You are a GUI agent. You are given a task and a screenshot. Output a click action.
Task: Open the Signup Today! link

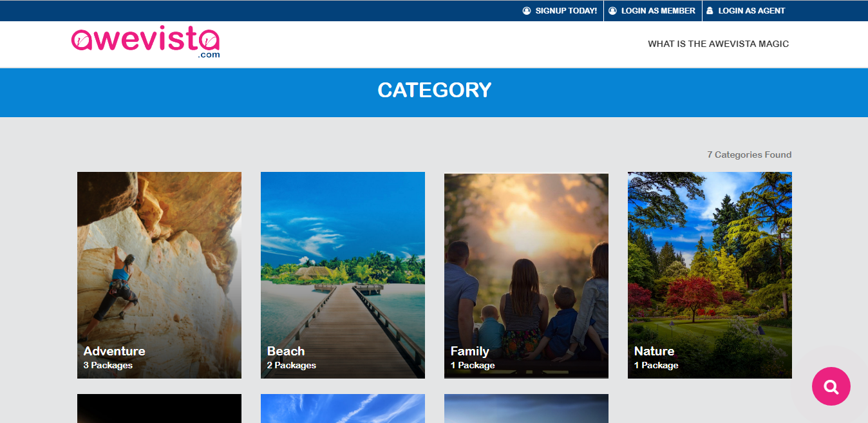566,11
